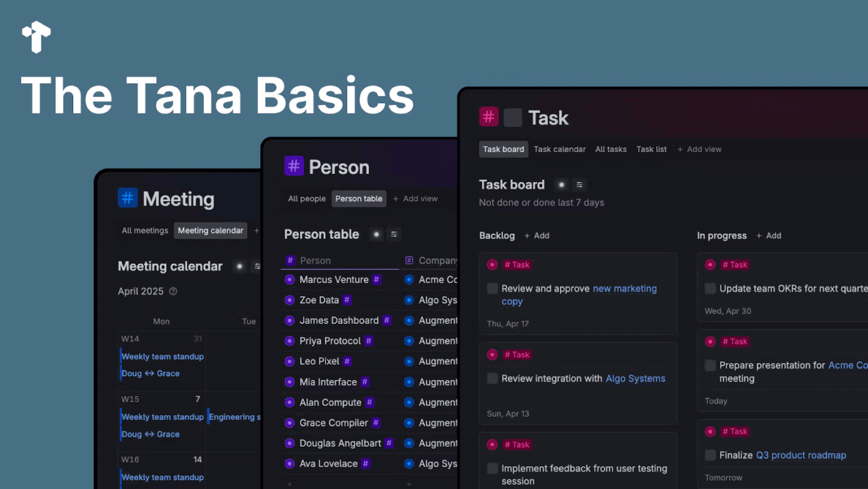Click the blue Meeting supertag icon
The image size is (868, 489).
click(126, 199)
